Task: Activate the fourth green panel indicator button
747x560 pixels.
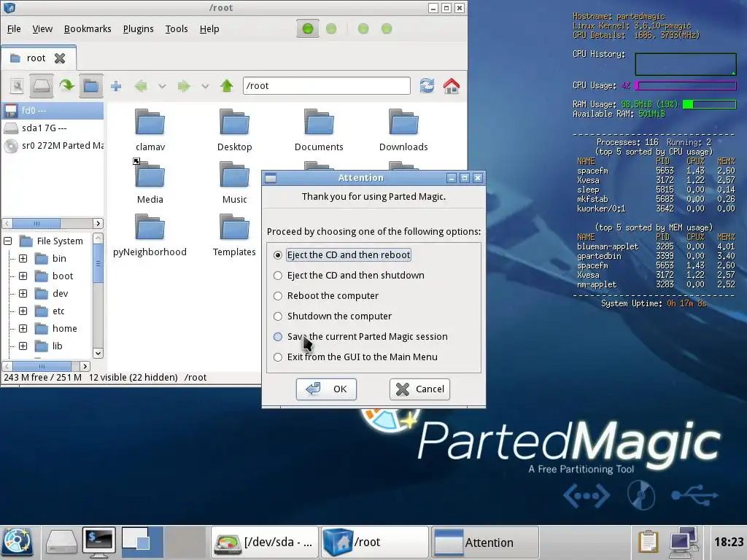Action: 387,29
